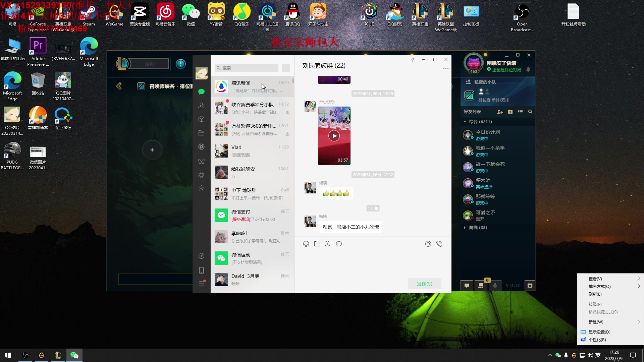This screenshot has width=644, height=362.
Task: Choose 刷新(E) in context menu
Action: [610, 294]
